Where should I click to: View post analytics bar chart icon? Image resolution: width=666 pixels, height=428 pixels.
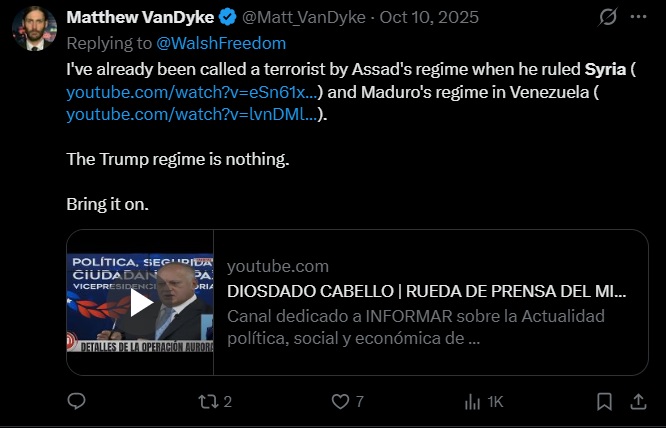point(473,401)
